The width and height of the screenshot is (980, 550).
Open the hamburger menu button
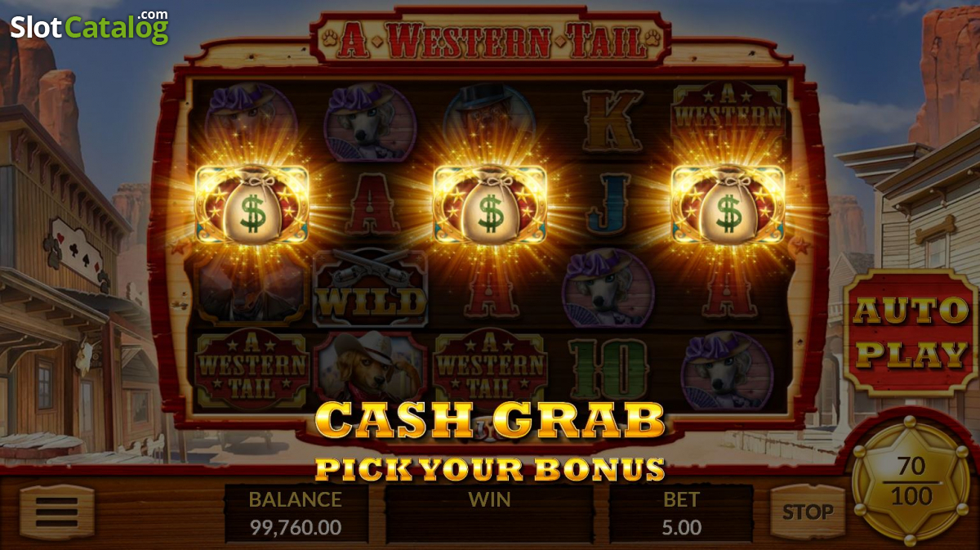click(57, 512)
